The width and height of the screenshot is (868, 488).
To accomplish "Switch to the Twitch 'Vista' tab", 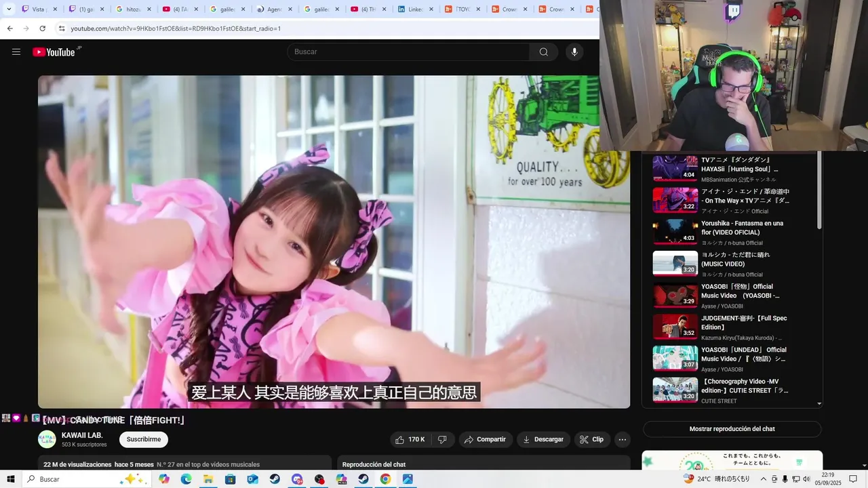I will tap(38, 9).
